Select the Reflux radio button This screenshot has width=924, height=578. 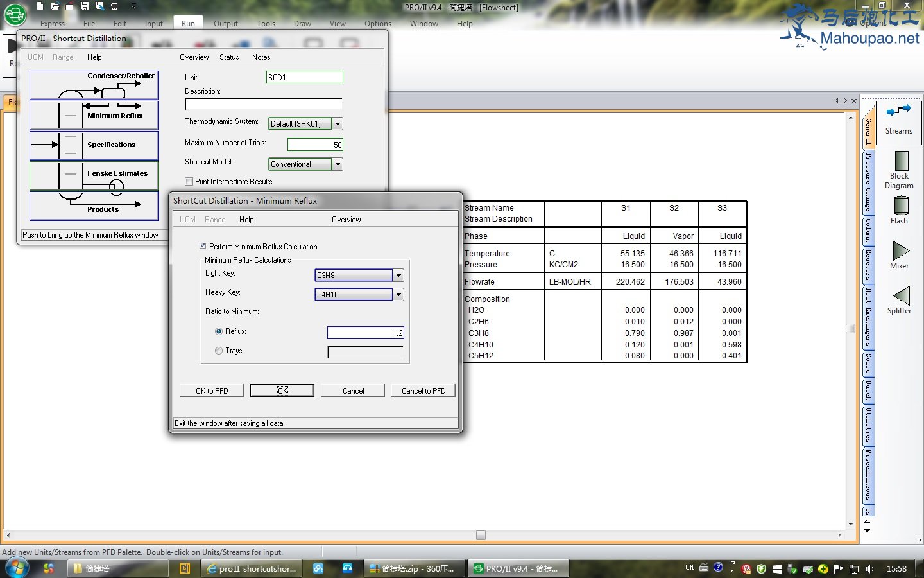click(219, 331)
